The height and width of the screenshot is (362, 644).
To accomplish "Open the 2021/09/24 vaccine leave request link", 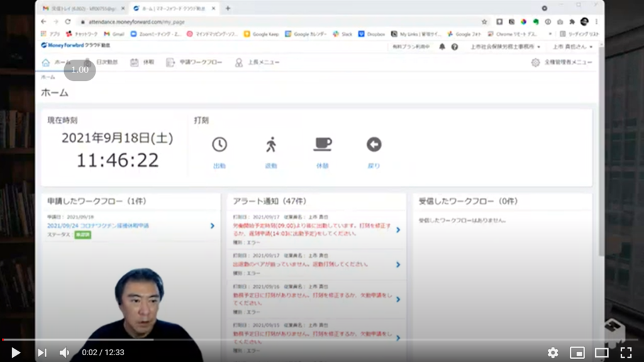I will point(98,225).
